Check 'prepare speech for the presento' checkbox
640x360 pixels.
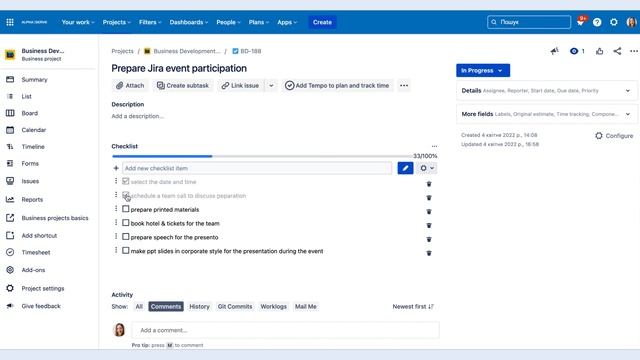coord(126,237)
